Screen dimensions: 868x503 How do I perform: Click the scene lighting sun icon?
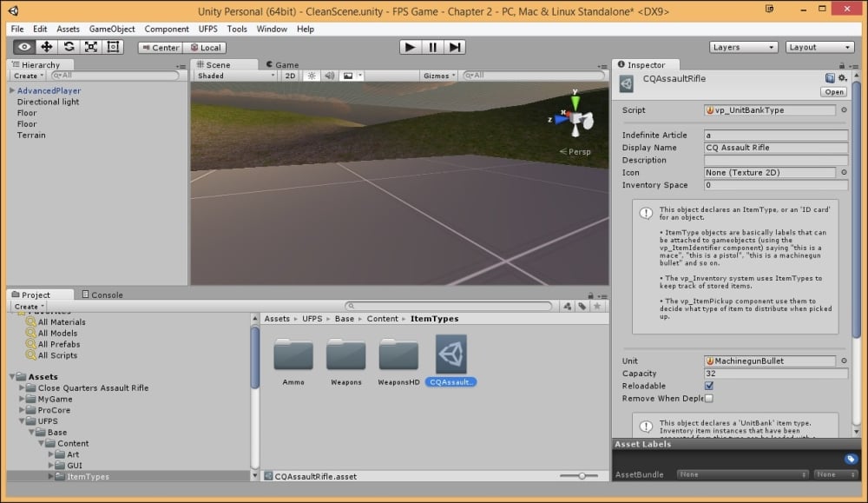(x=311, y=76)
